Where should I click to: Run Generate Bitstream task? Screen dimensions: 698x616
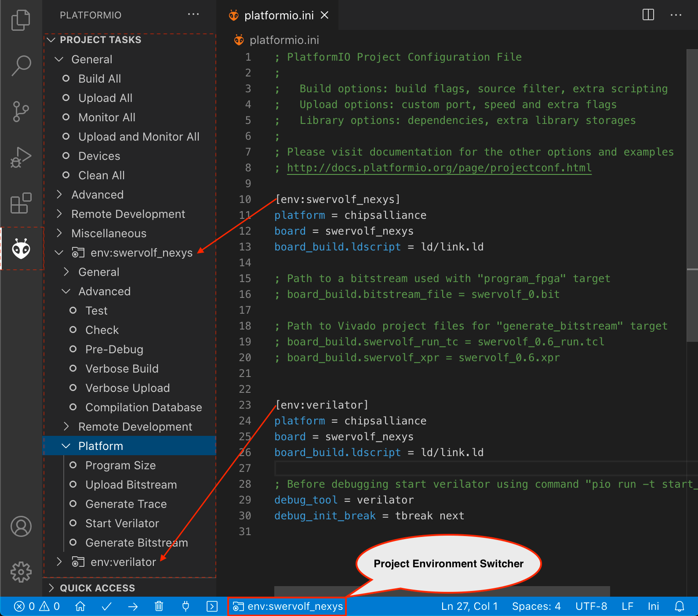click(130, 543)
